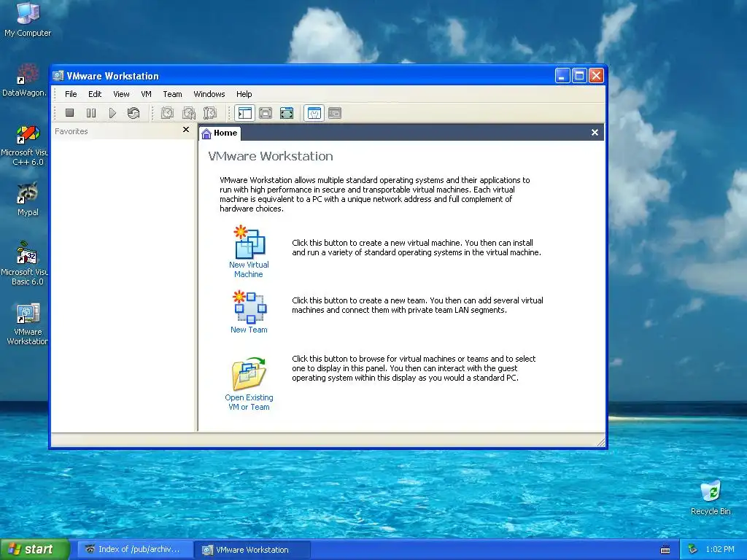Click the Suspend pause icon

click(x=91, y=113)
